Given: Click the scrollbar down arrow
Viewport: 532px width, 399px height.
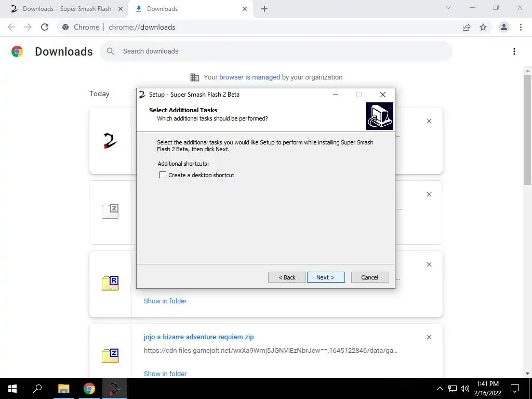Looking at the screenshot, I should 527,374.
